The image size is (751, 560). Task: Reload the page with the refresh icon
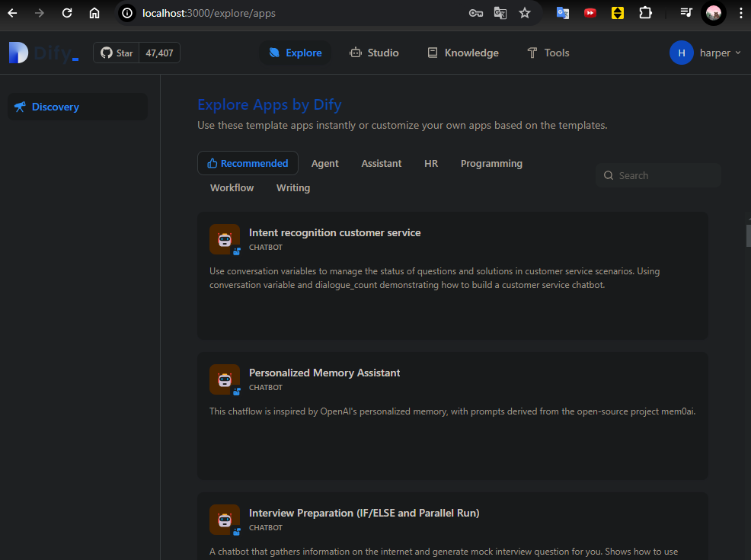(x=67, y=13)
